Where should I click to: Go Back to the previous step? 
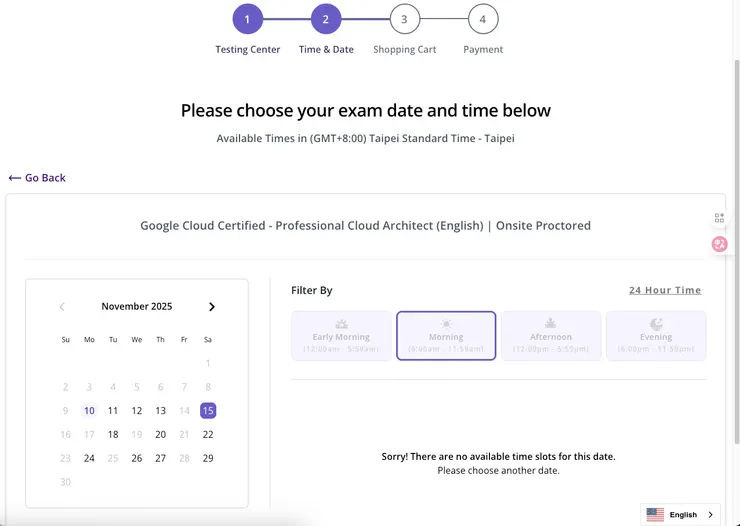click(37, 178)
